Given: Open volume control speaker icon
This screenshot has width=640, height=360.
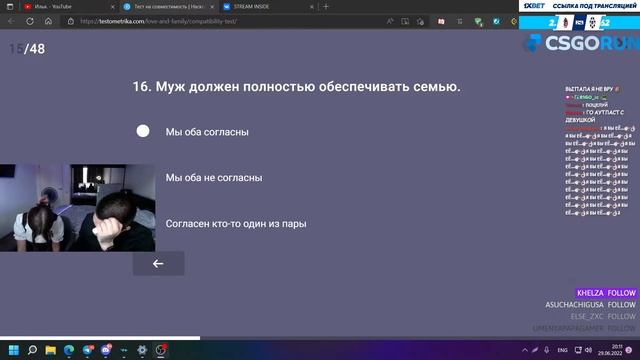Looking at the screenshot, I should coord(588,350).
